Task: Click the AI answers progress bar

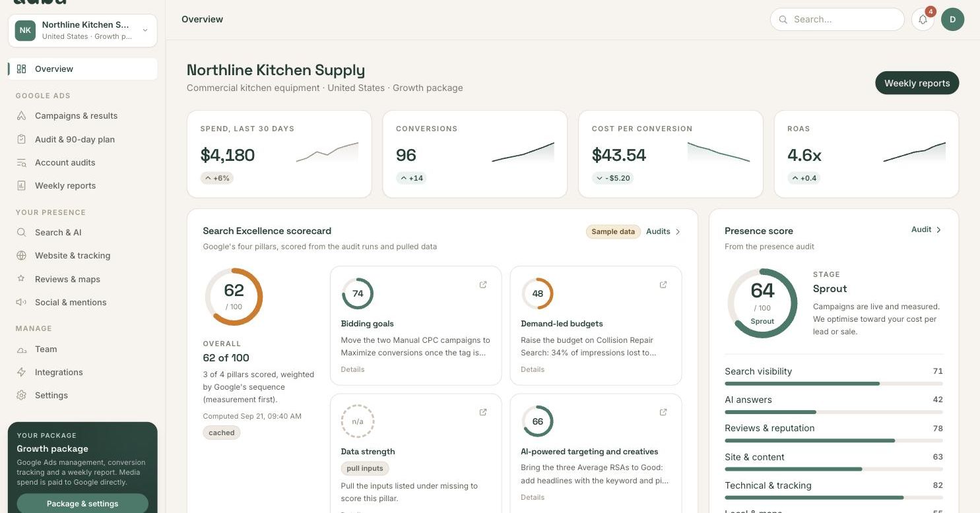Action: [833, 411]
